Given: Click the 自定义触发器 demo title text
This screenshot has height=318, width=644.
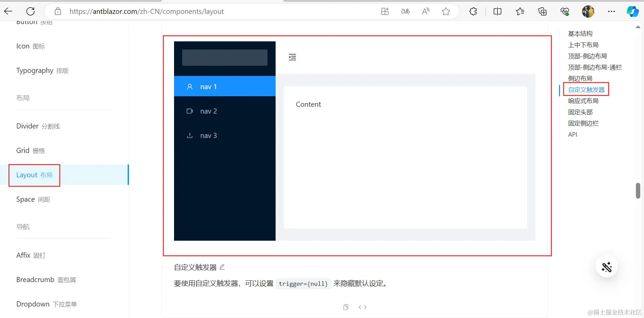Looking at the screenshot, I should point(195,267).
